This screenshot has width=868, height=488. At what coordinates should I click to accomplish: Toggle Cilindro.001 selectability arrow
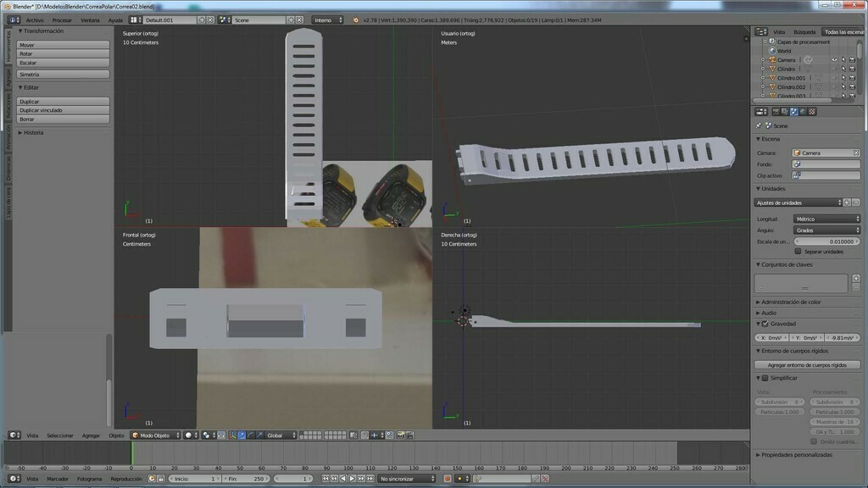[843, 78]
